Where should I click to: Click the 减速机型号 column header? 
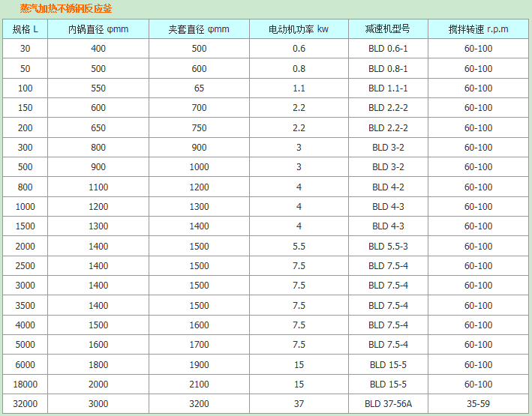[388, 29]
